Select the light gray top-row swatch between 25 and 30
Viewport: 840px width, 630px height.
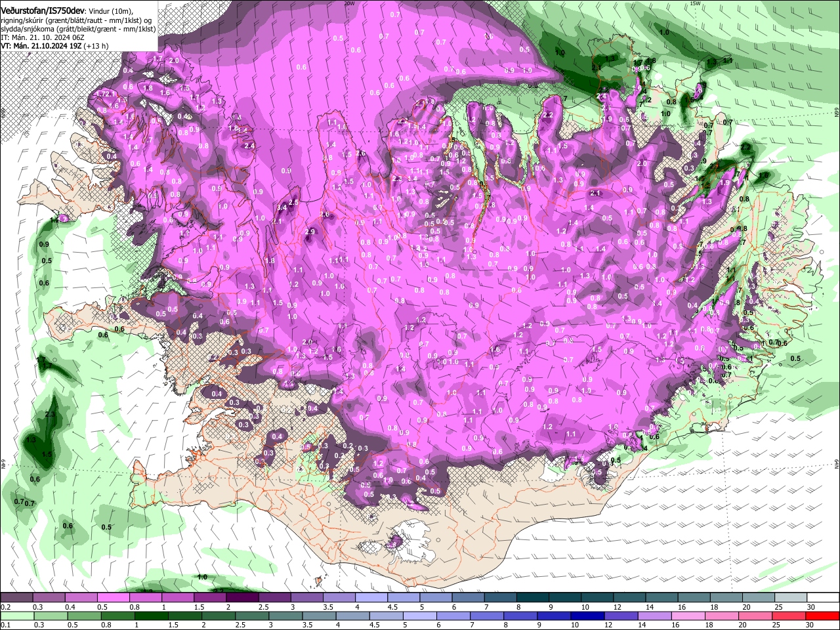coord(791,598)
